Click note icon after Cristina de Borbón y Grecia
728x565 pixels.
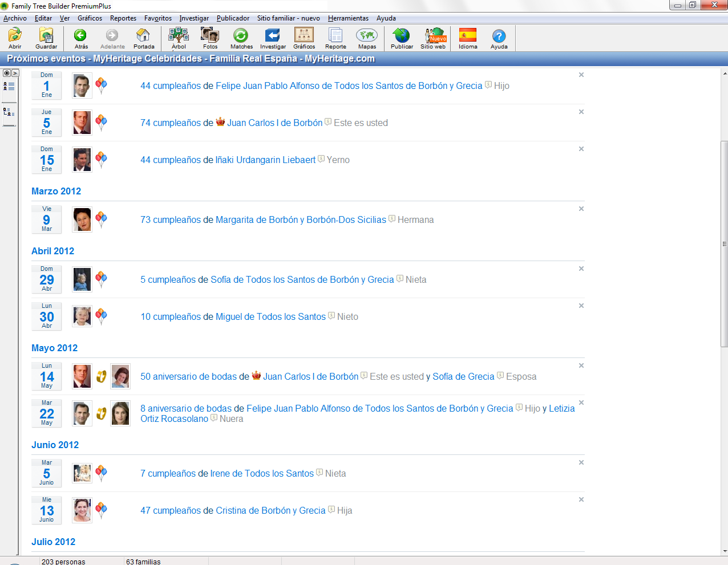click(331, 510)
